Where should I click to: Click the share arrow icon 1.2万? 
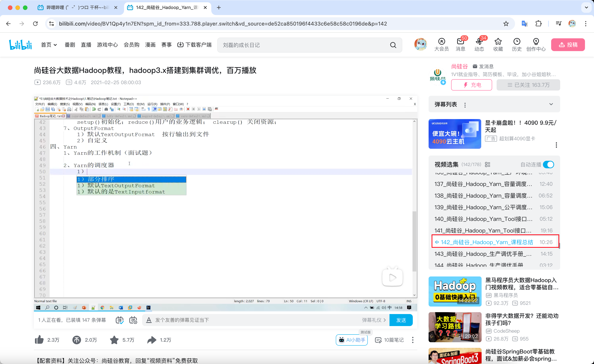click(x=152, y=340)
